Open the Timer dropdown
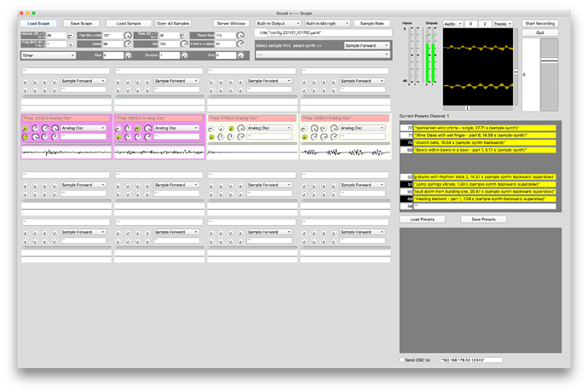Viewport: 588px width, 392px height. (x=49, y=55)
